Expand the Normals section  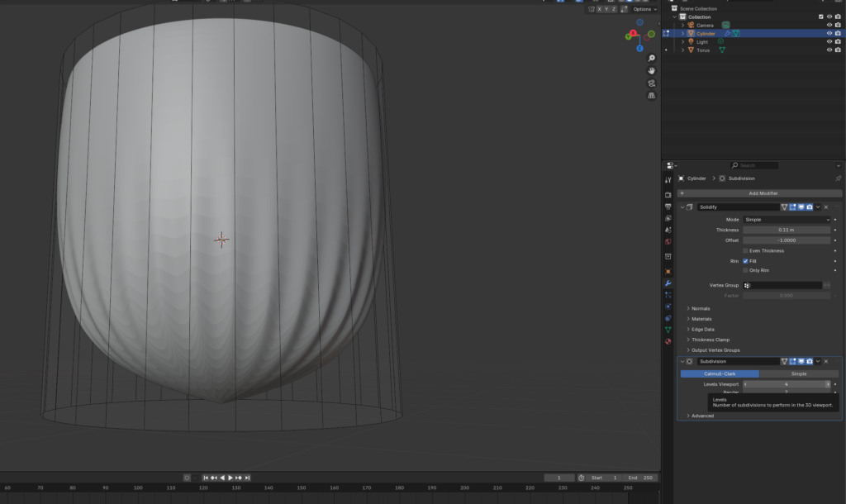click(701, 308)
